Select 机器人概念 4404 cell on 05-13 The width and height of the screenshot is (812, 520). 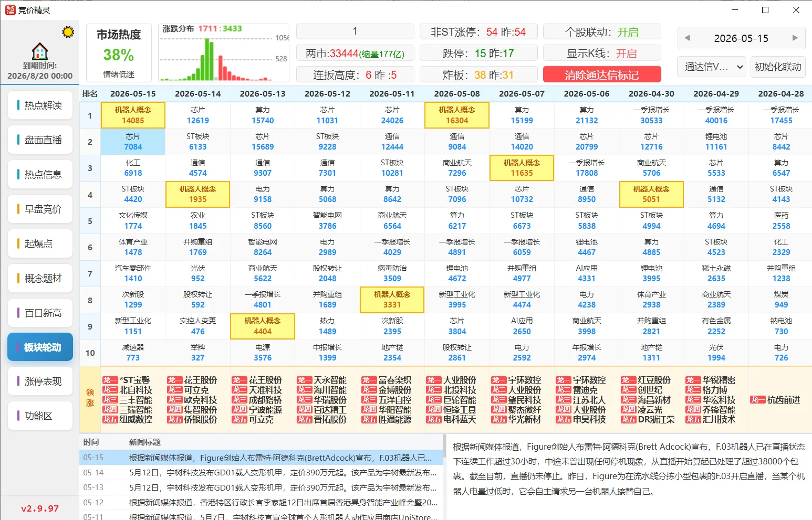click(x=263, y=326)
